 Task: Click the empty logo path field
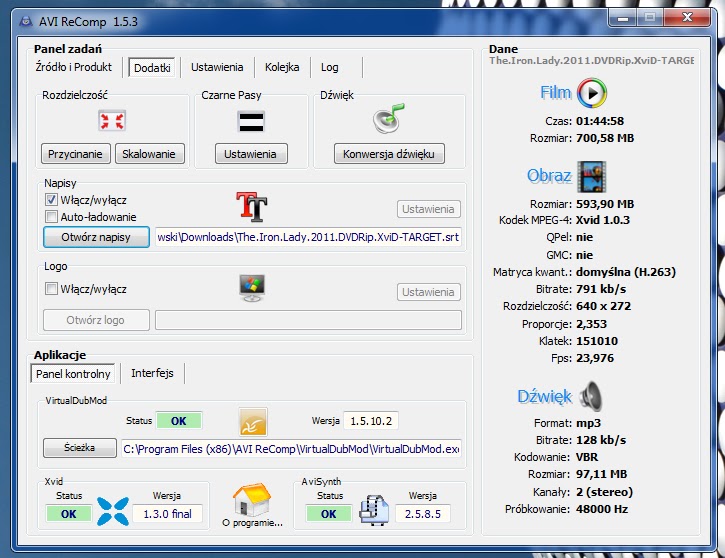pos(308,320)
